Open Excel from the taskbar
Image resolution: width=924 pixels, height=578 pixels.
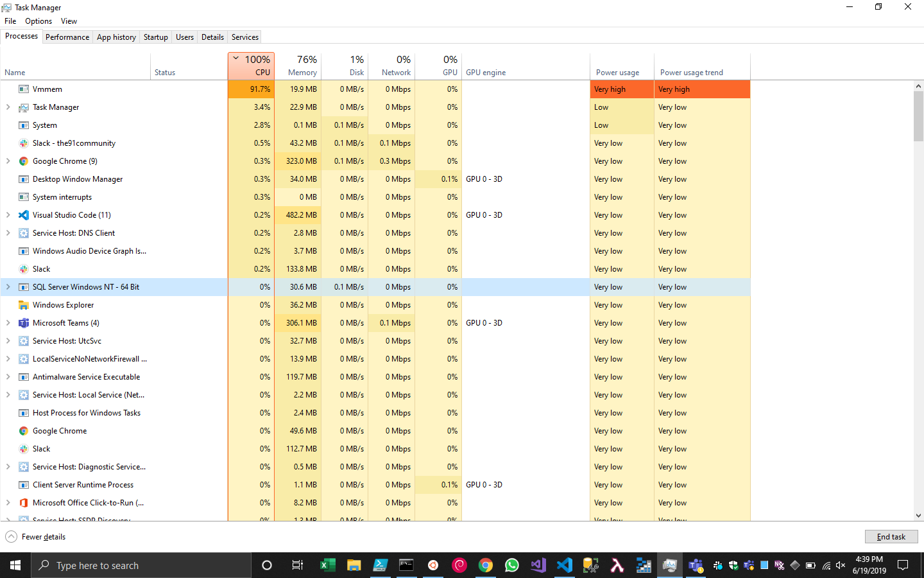point(328,565)
